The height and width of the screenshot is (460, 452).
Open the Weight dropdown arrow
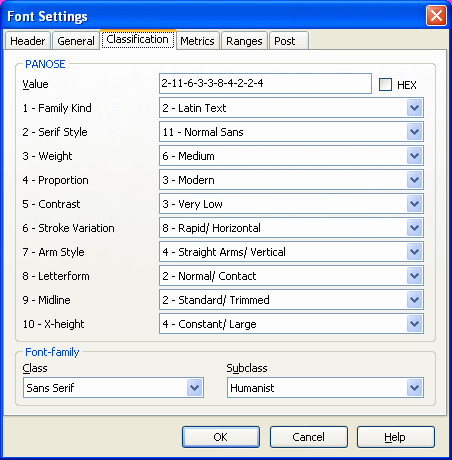(x=414, y=156)
